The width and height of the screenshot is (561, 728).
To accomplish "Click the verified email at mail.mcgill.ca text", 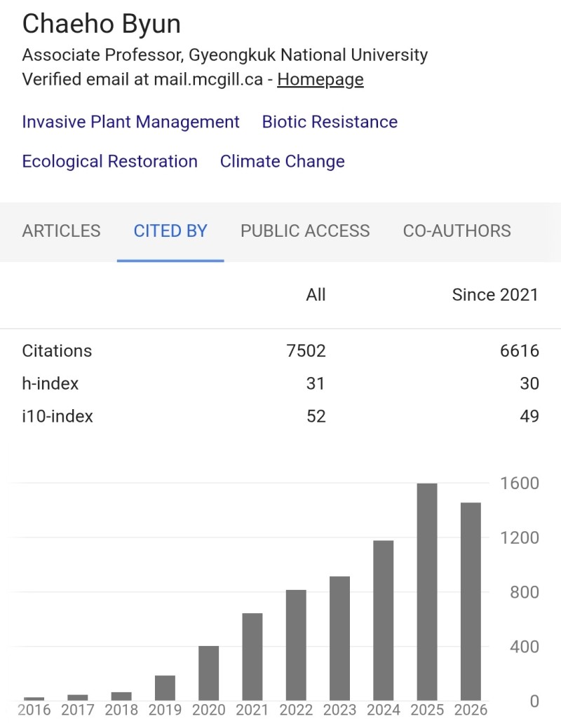I will [142, 79].
